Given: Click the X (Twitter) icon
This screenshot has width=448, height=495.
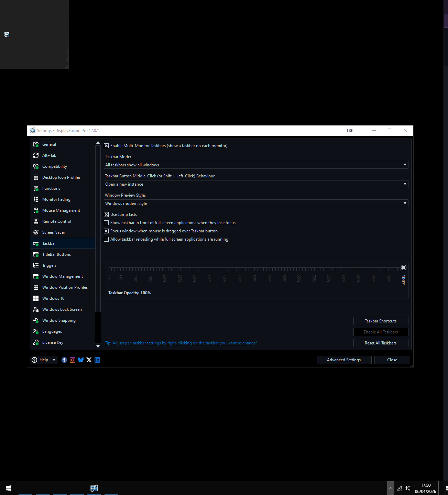Looking at the screenshot, I should [89, 360].
